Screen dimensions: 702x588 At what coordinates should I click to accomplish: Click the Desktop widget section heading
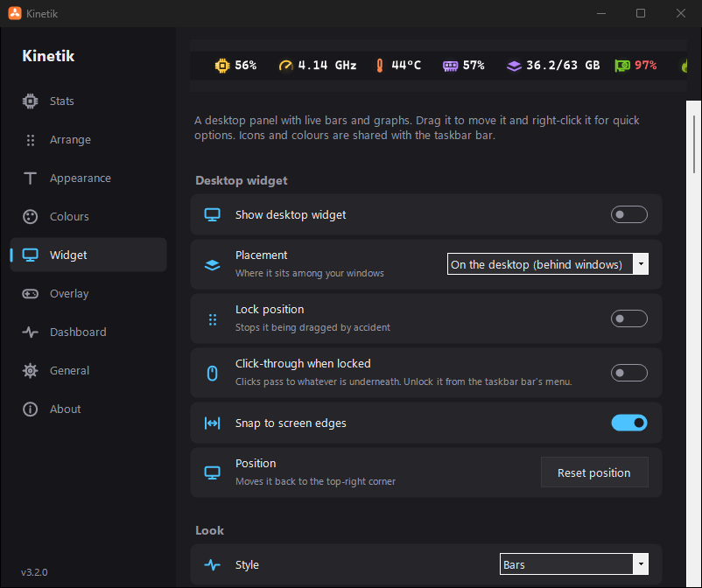(242, 181)
